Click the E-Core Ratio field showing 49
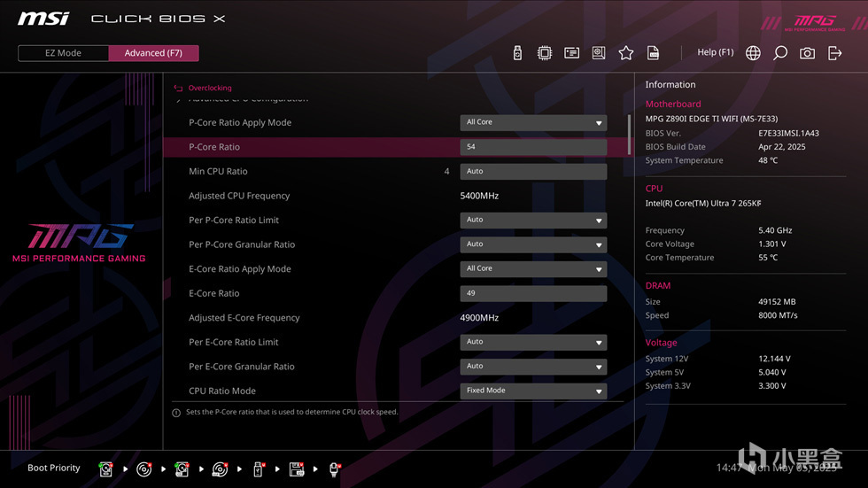868x488 pixels. [533, 293]
